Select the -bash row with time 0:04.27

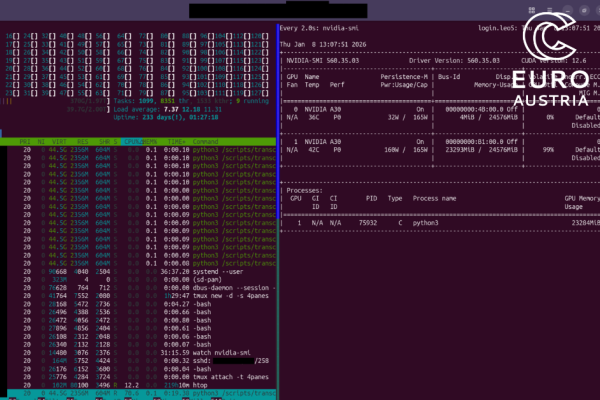142,304
